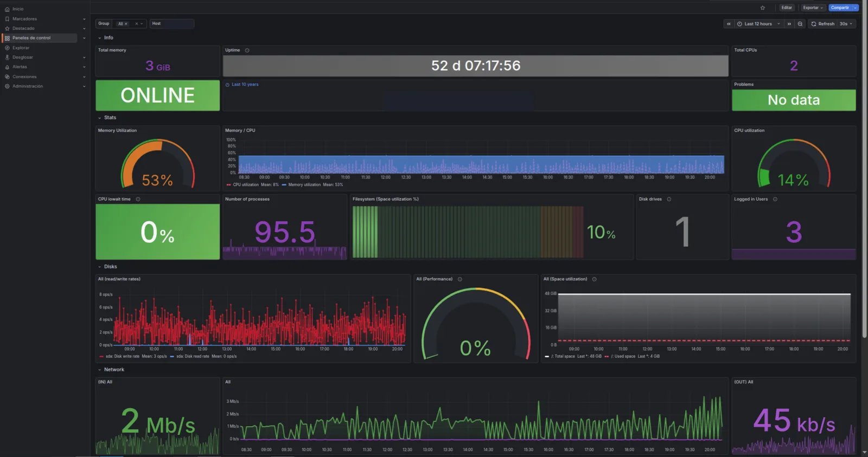Click the Conexiones sidebar icon
Image resolution: width=868 pixels, height=457 pixels.
[7, 76]
